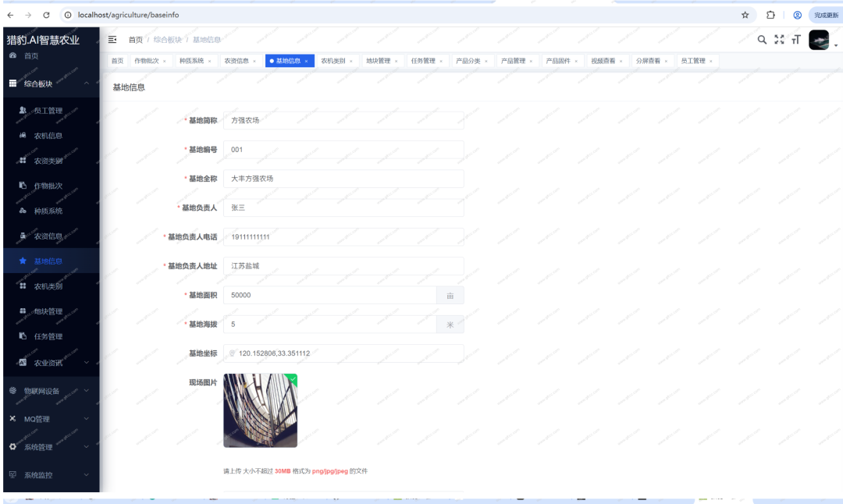843x504 pixels.
Task: Switch to the 农机类别 tab
Action: click(333, 61)
